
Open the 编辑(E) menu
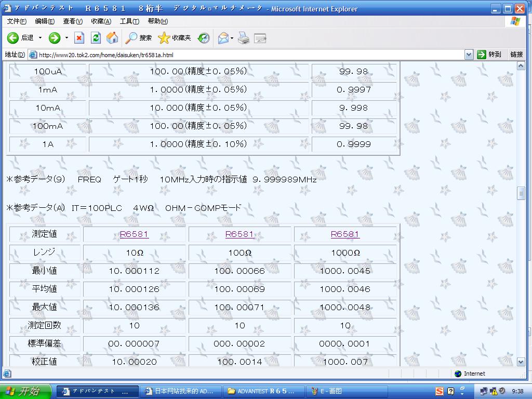click(45, 21)
